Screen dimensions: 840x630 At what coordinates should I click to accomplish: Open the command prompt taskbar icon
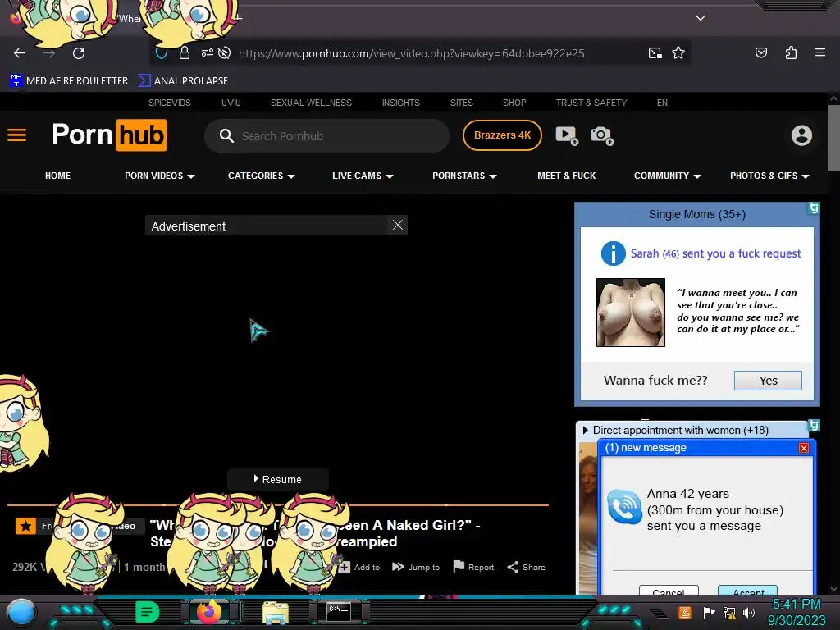[x=339, y=612]
